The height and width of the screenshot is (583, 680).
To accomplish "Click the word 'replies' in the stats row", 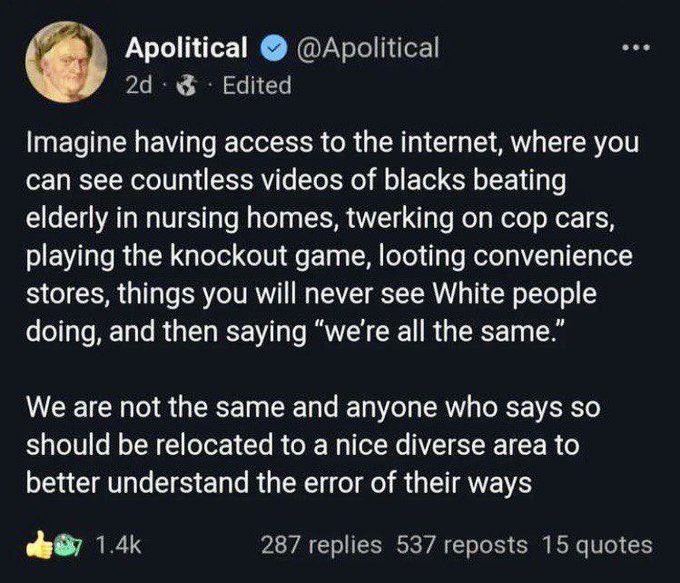I will (347, 545).
